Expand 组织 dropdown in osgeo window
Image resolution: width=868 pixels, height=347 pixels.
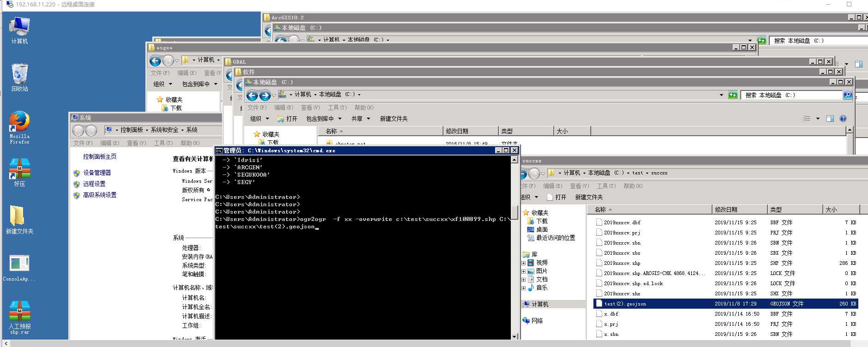(163, 84)
